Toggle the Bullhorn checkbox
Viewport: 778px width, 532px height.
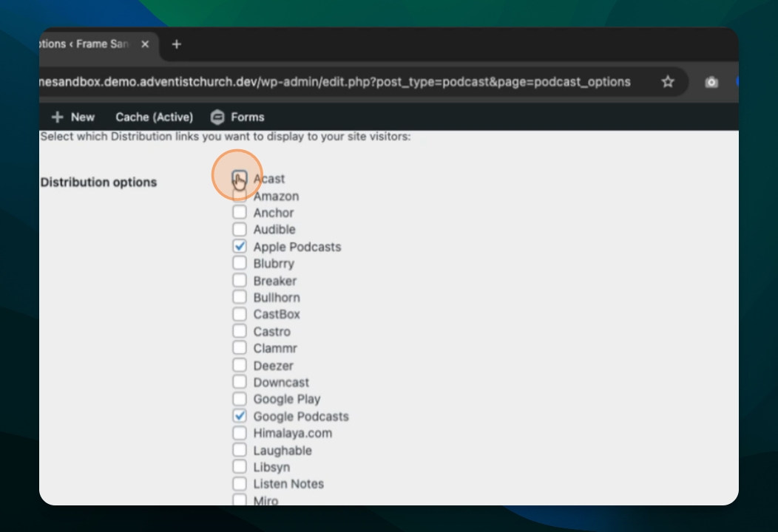point(240,297)
